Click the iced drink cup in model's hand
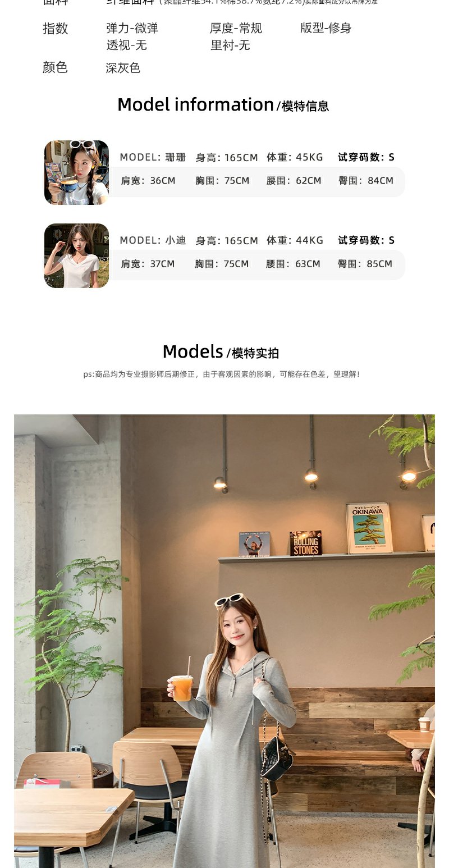Viewport: 449px width, 868px height. tap(181, 687)
